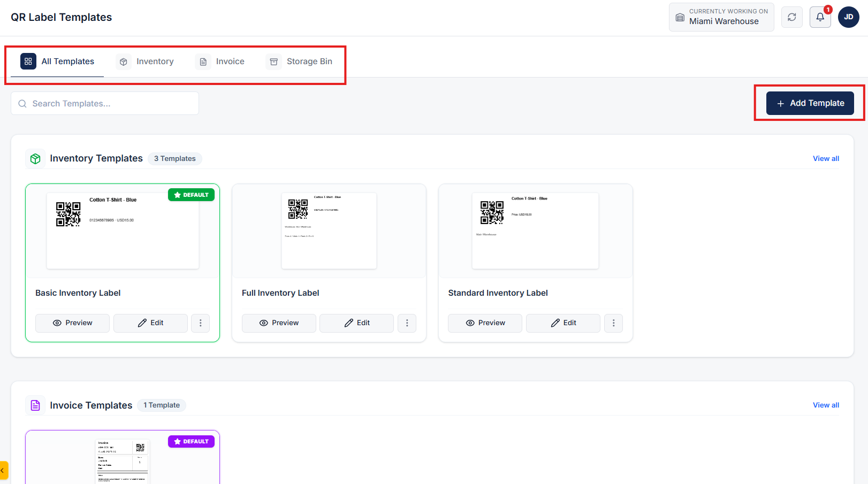Click the Storage Bin tab archive icon
This screenshot has width=868, height=484.
274,62
